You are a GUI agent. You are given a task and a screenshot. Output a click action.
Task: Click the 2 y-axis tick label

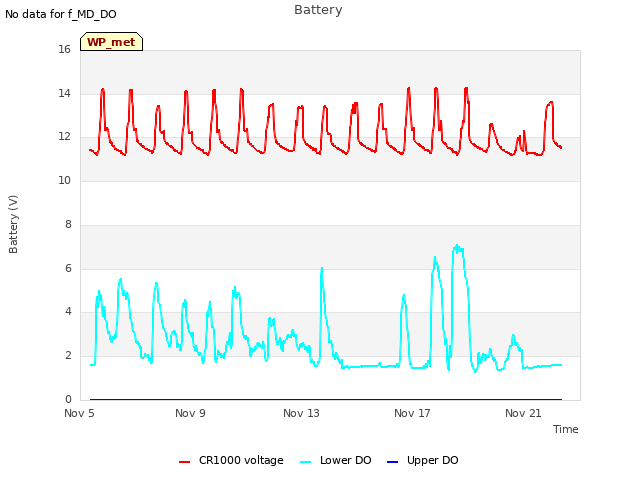coord(68,356)
